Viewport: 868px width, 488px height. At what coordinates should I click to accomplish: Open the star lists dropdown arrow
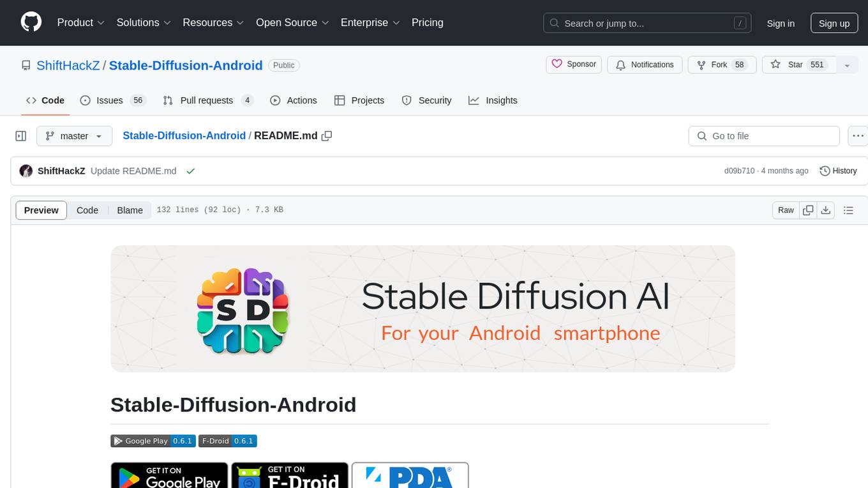pyautogui.click(x=847, y=65)
